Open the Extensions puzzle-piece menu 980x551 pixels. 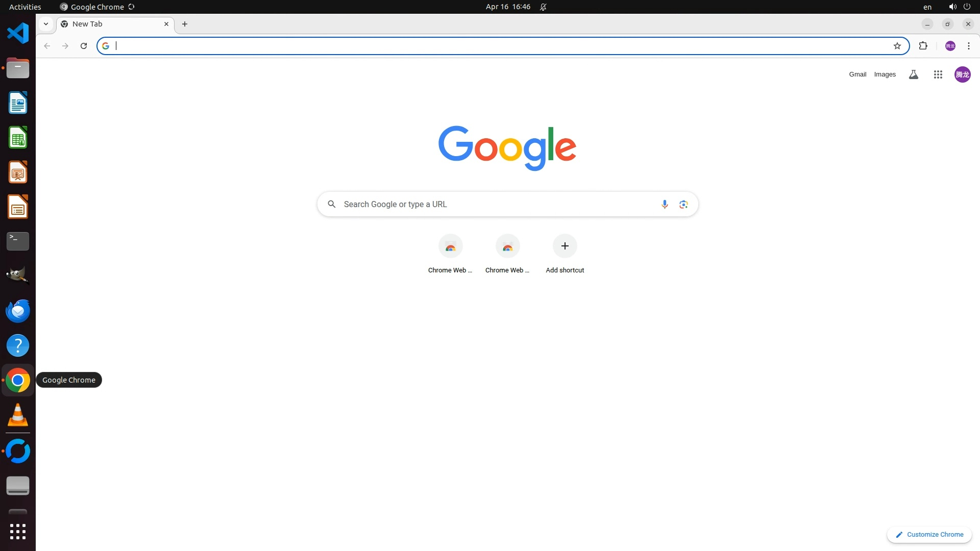923,46
